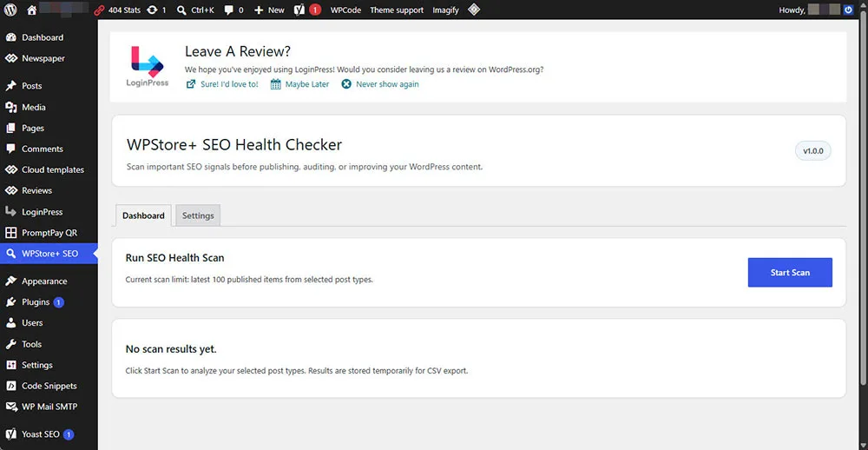Click the blue user avatar icon
This screenshot has width=868, height=450.
pos(849,10)
